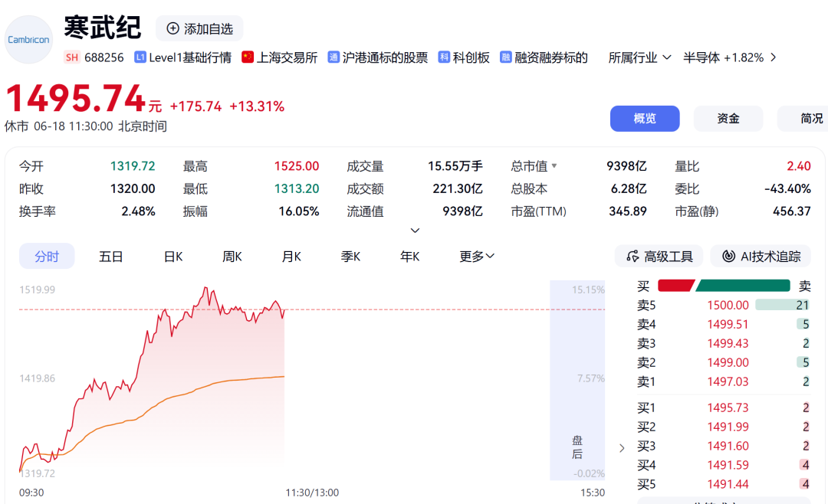Click the AI技术追踪 spiral icon
Viewport: 828px width, 504px height.
tap(729, 256)
